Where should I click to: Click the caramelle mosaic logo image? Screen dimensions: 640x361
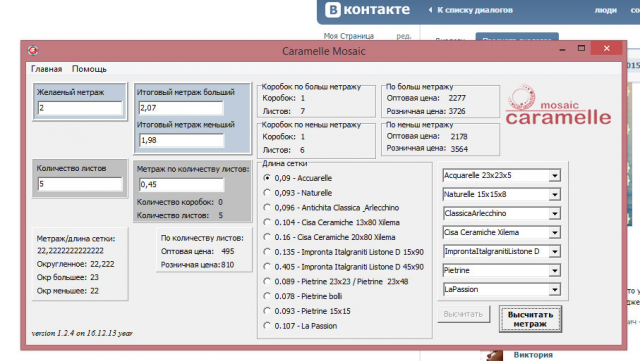click(x=558, y=105)
